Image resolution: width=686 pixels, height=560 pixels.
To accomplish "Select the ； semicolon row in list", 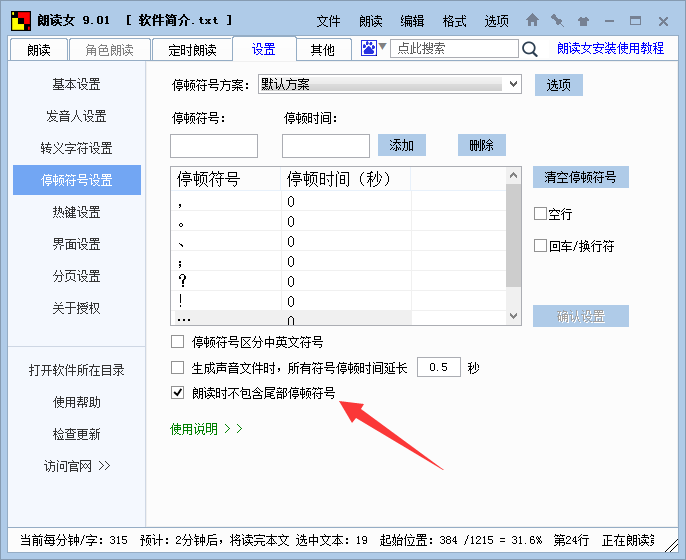I will pos(339,262).
